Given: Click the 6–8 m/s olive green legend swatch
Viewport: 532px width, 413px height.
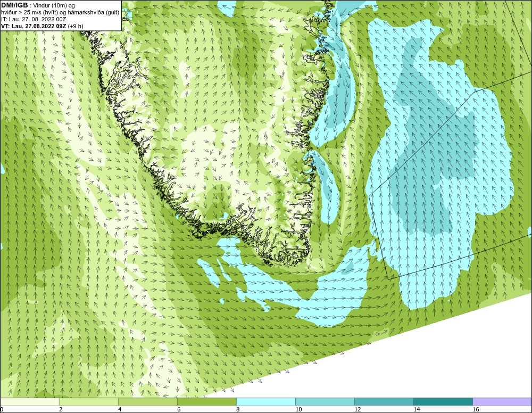Looking at the screenshot, I should tap(206, 402).
